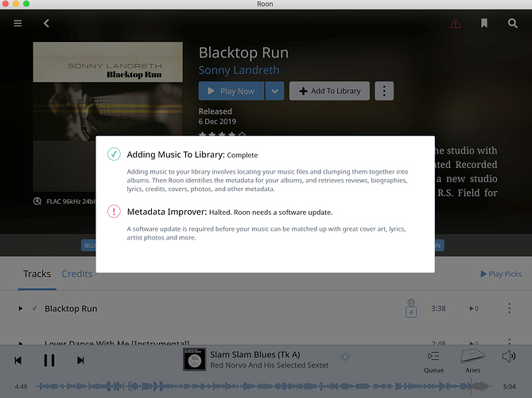The image size is (532, 398).
Task: Seek in the waveform progress bar
Action: click(265, 386)
